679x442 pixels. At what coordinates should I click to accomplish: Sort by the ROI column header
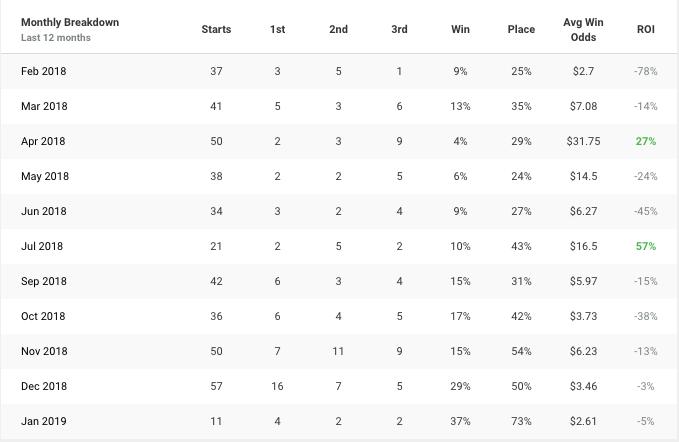(646, 29)
